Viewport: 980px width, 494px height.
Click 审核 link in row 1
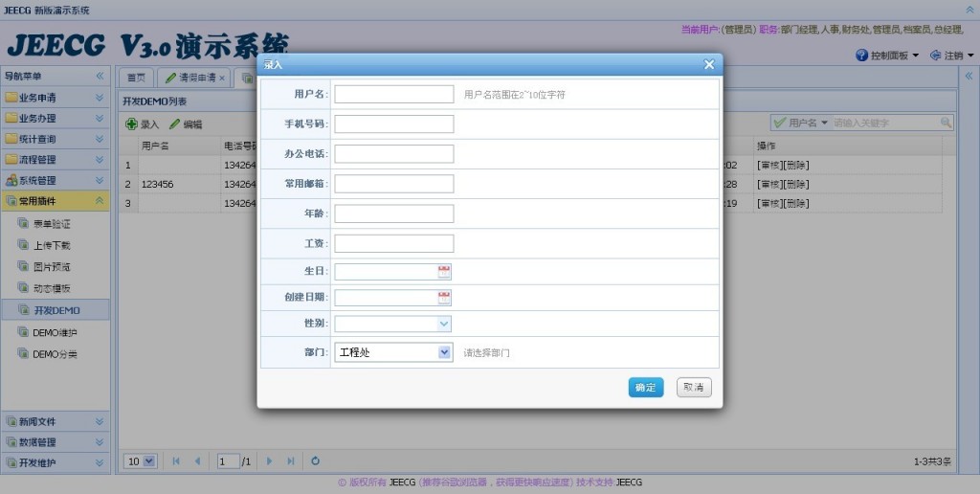pyautogui.click(x=769, y=165)
